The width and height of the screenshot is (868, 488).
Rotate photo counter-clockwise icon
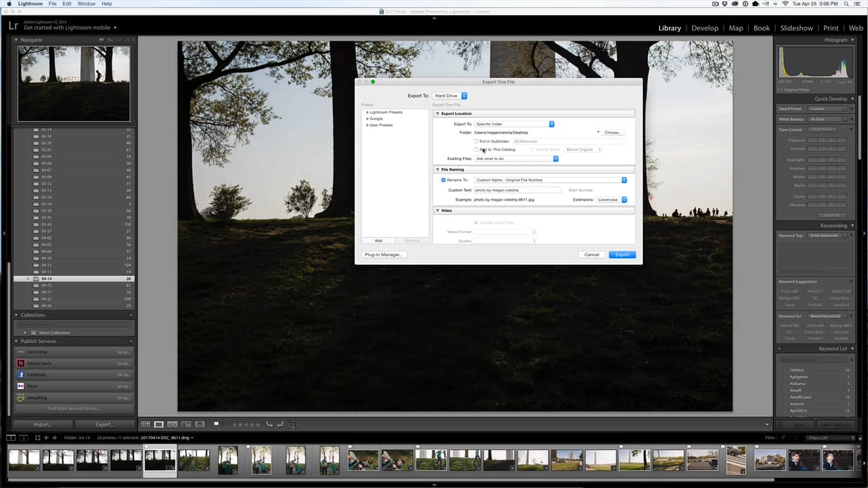point(270,424)
